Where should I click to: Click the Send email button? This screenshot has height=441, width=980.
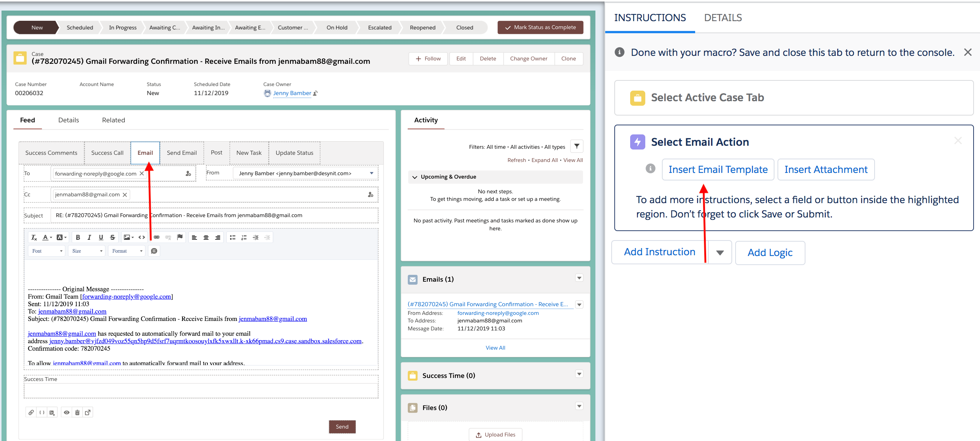coord(342,427)
